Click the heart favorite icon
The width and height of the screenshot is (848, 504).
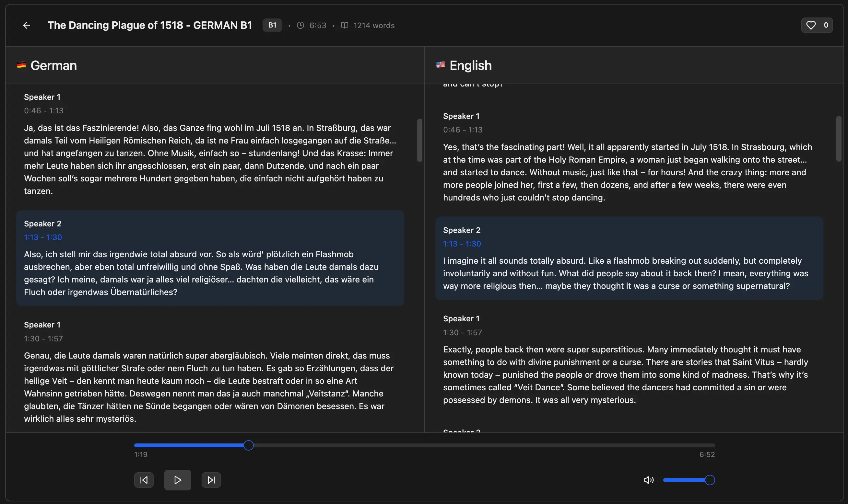tap(811, 25)
